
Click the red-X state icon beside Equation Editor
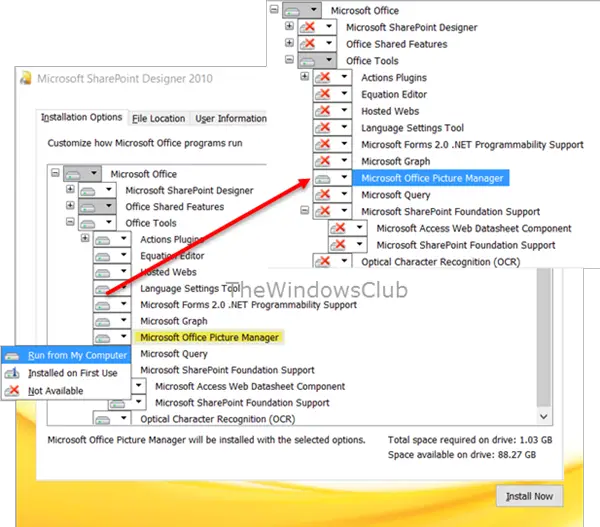tap(323, 94)
